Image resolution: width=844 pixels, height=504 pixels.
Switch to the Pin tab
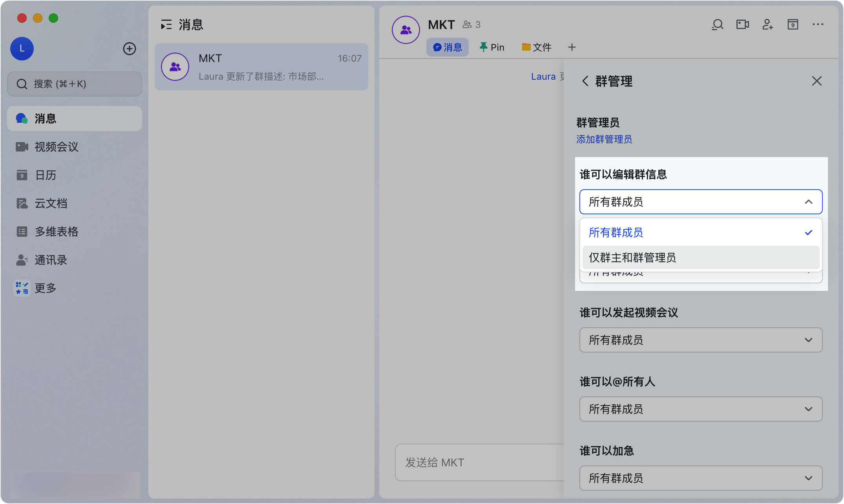point(492,47)
